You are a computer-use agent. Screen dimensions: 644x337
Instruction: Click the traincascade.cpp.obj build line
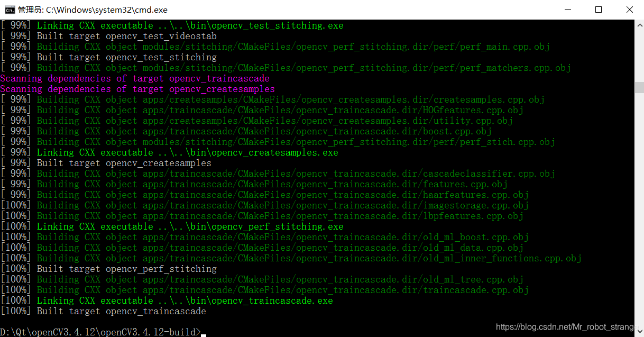[264, 290]
